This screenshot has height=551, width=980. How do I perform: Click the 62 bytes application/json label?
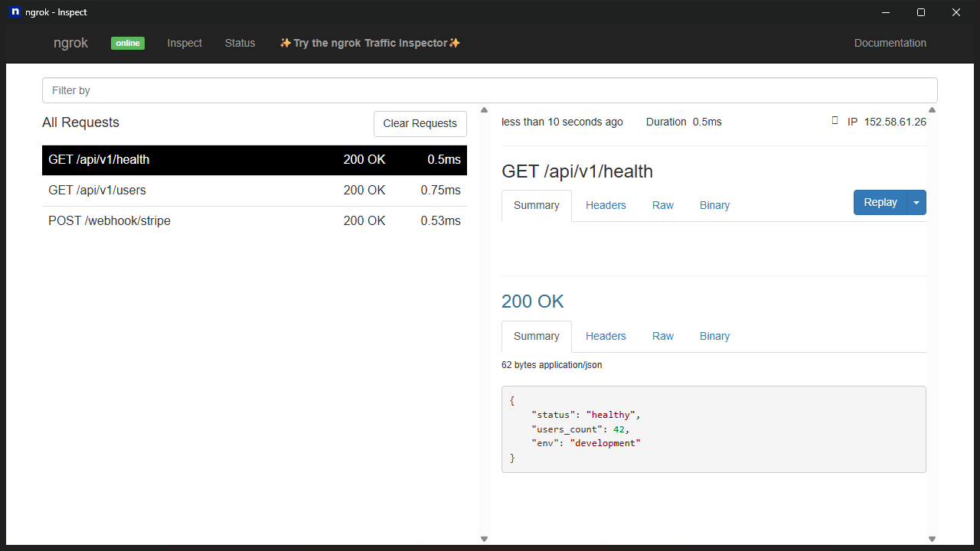tap(552, 365)
